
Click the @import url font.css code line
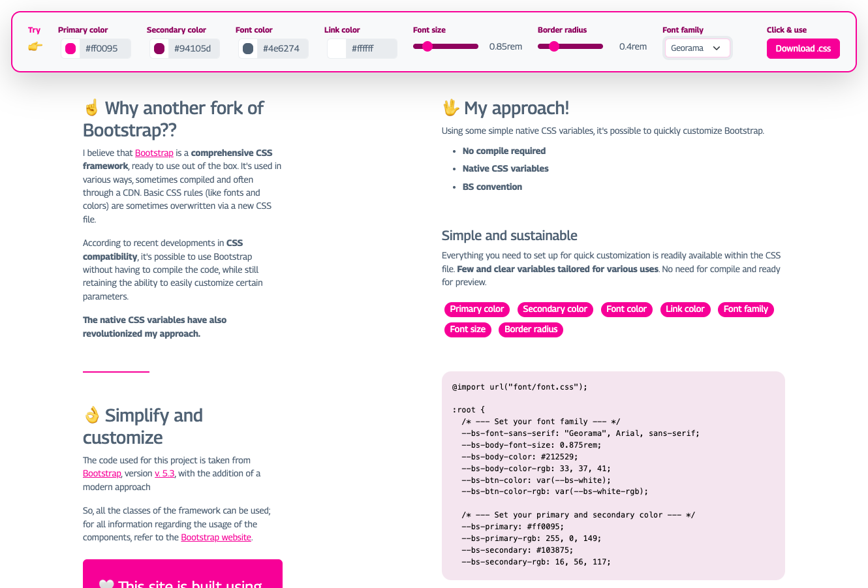click(x=520, y=387)
